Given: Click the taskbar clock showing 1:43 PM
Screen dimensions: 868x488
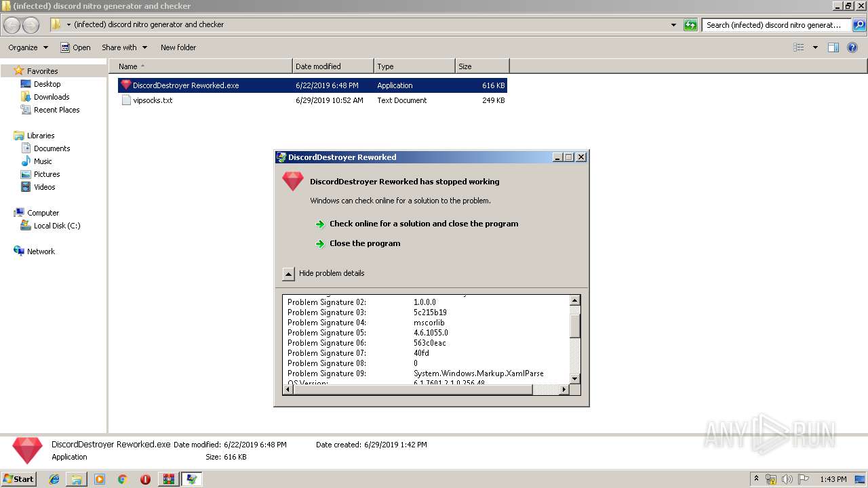Looking at the screenshot, I should [x=833, y=479].
